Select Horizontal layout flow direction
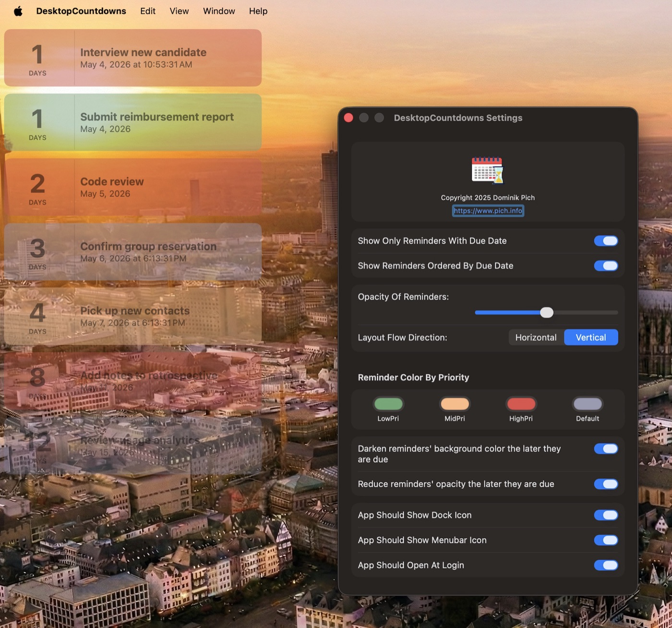The image size is (672, 628). coord(536,338)
